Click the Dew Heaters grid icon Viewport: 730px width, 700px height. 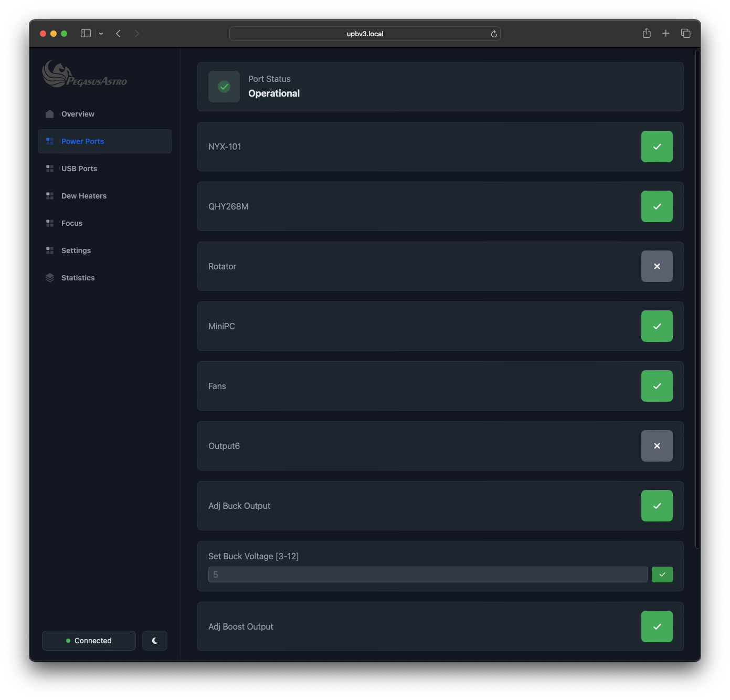click(50, 196)
